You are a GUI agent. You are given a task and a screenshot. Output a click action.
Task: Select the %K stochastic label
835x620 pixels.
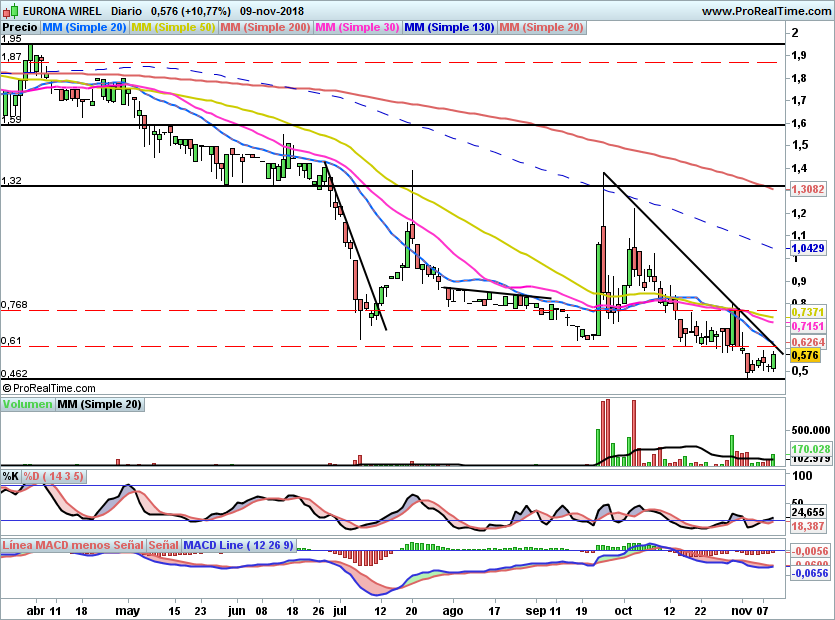pos(11,476)
